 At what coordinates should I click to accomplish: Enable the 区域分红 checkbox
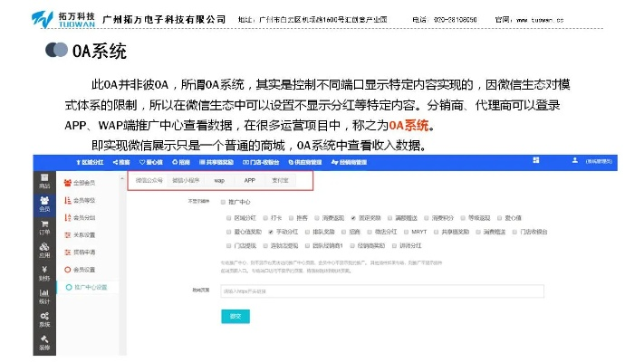point(226,218)
